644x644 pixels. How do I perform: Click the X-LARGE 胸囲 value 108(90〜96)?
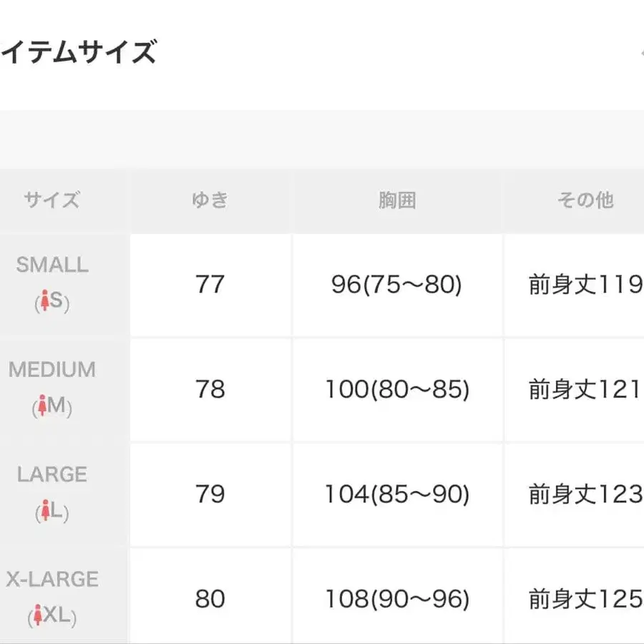[397, 599]
